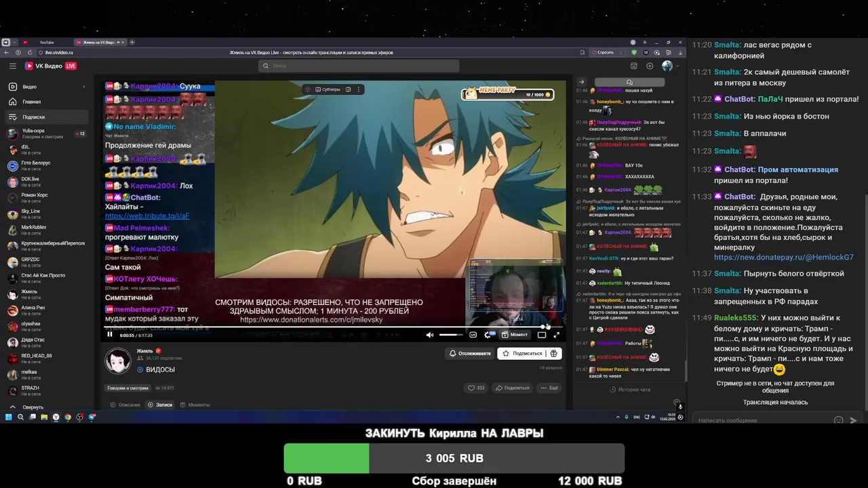Open Алина Рин channel in sidebar
The height and width of the screenshot is (488, 868).
(x=46, y=310)
